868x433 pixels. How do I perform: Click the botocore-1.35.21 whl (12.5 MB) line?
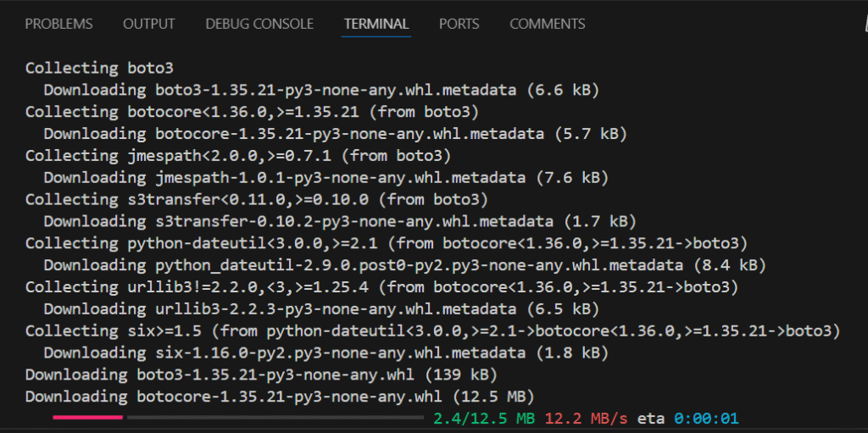pos(280,397)
